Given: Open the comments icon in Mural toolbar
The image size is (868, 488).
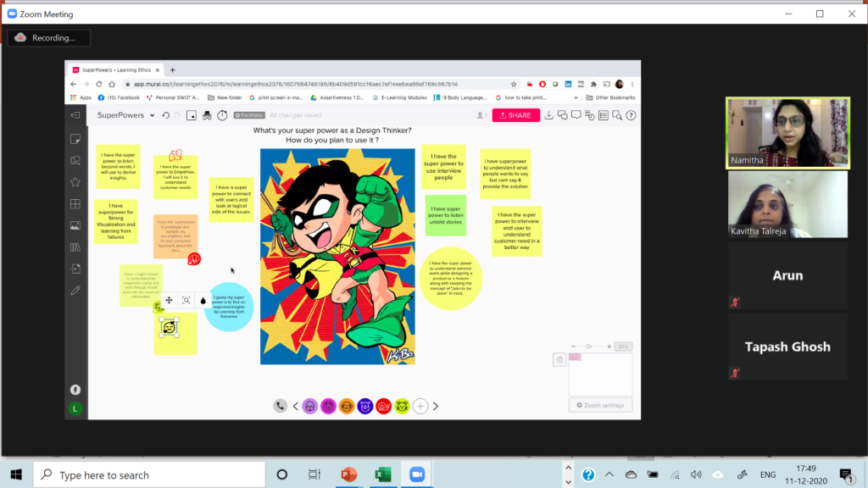Looking at the screenshot, I should [576, 115].
